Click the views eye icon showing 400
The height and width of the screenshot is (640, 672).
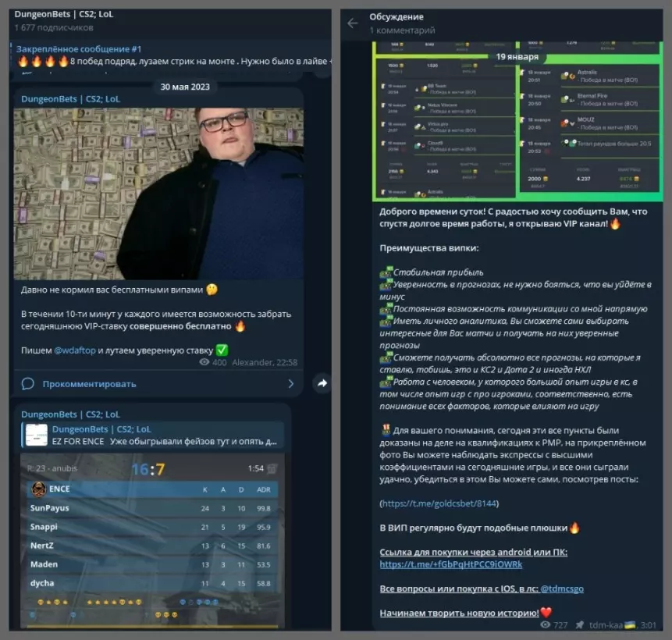204,362
